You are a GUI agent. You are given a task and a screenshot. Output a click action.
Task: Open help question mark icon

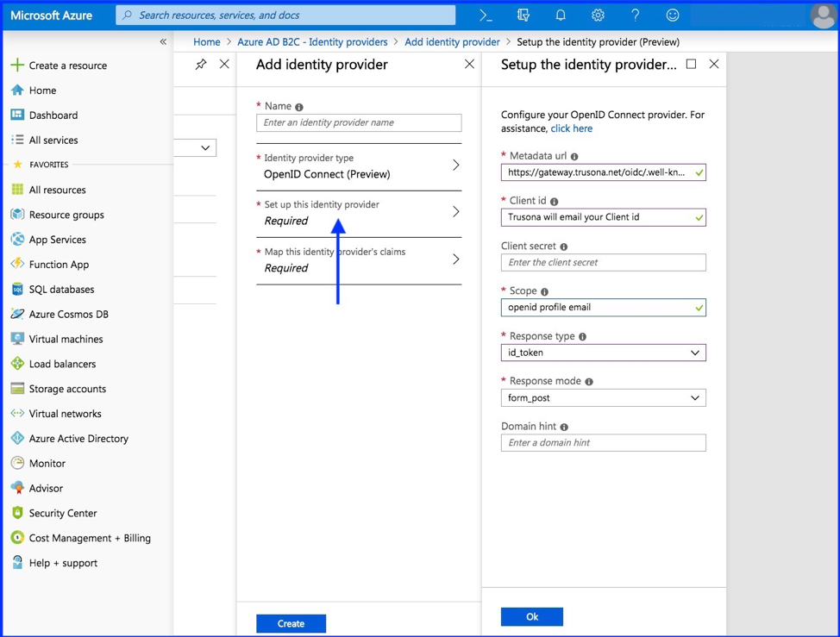[x=636, y=16]
